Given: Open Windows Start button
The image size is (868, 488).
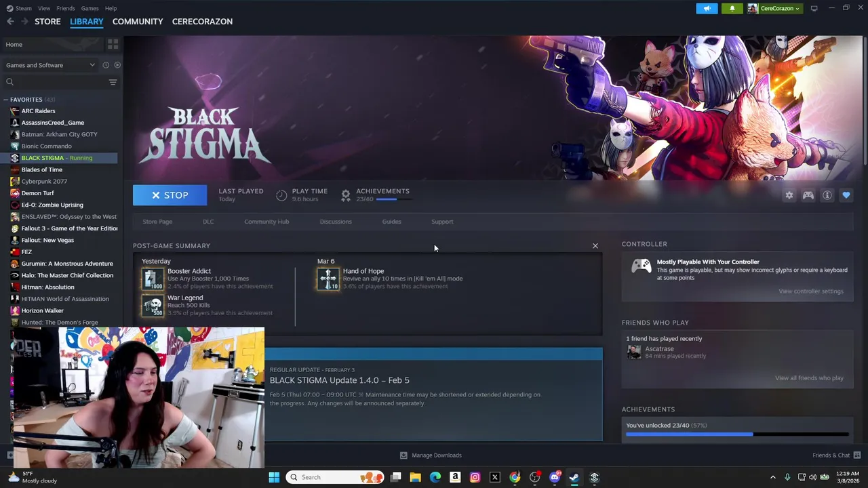Looking at the screenshot, I should tap(274, 477).
